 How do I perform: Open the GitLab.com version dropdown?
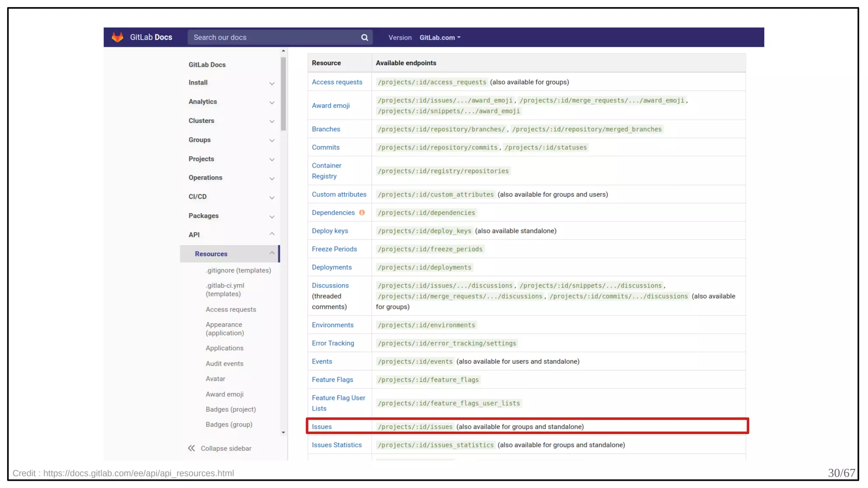point(440,38)
